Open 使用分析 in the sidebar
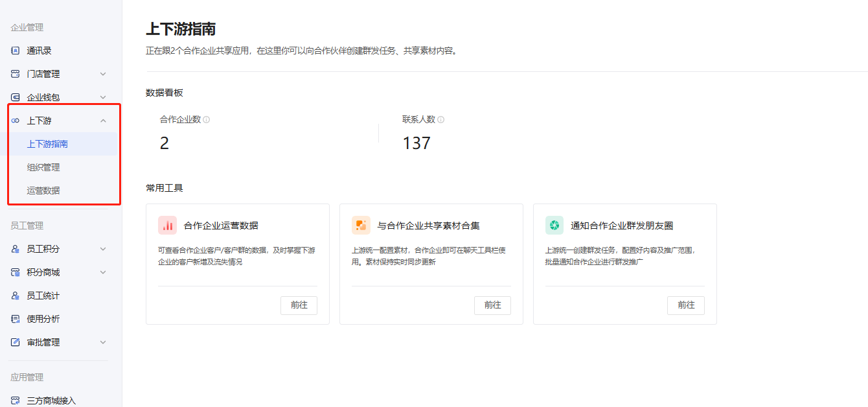This screenshot has height=407, width=868. 43,319
